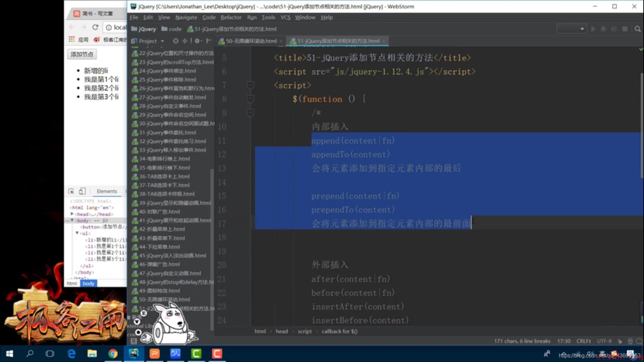Click the browser reload button

[95, 27]
